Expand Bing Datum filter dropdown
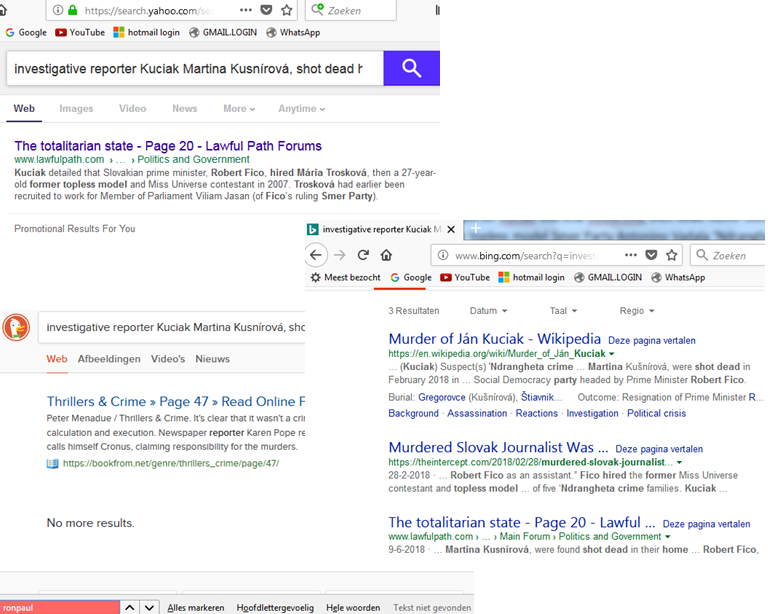Viewport: 768px width, 614px height. 488,310
